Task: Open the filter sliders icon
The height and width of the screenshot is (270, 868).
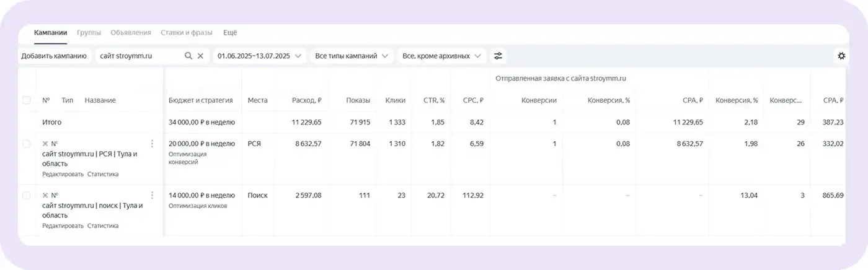Action: (498, 56)
